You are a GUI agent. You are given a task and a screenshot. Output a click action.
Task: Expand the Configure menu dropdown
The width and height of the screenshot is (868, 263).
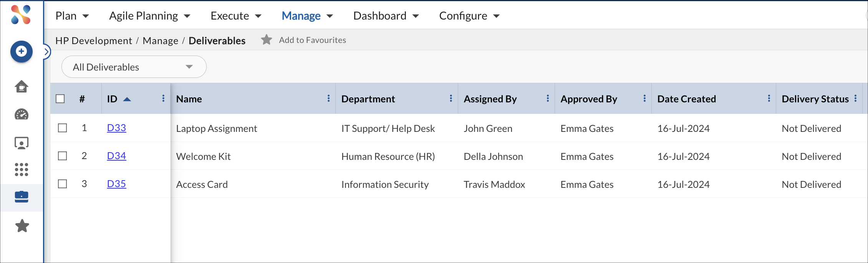pyautogui.click(x=469, y=16)
